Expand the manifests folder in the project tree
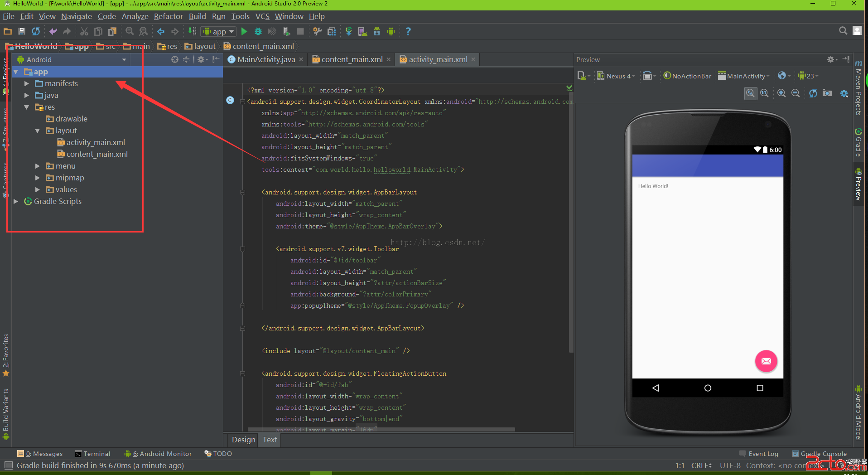The height and width of the screenshot is (475, 868). point(27,83)
